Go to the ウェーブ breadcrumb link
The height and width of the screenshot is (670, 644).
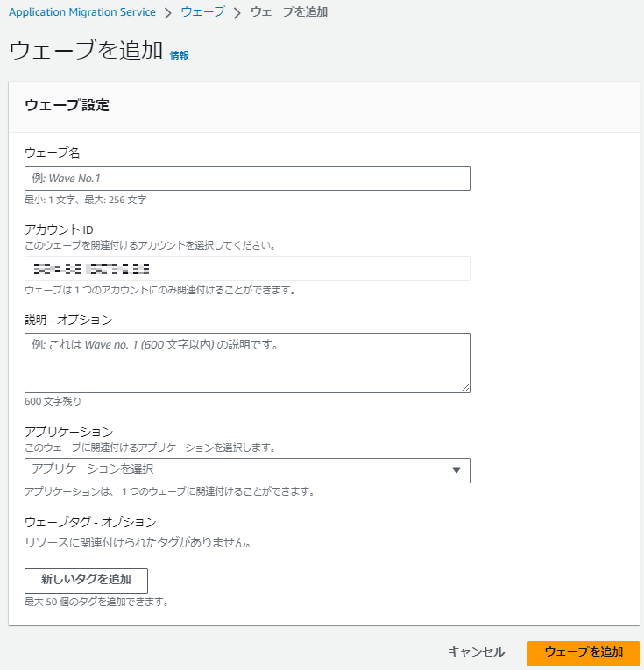(x=202, y=12)
